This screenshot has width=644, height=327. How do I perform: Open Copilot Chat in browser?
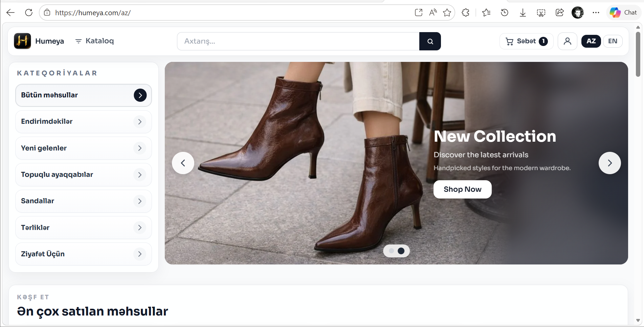(x=623, y=13)
